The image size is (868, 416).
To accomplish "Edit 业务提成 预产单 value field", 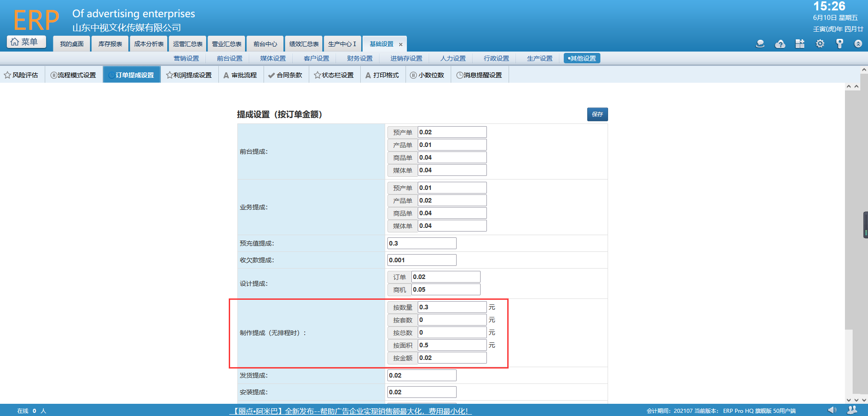I will [452, 188].
